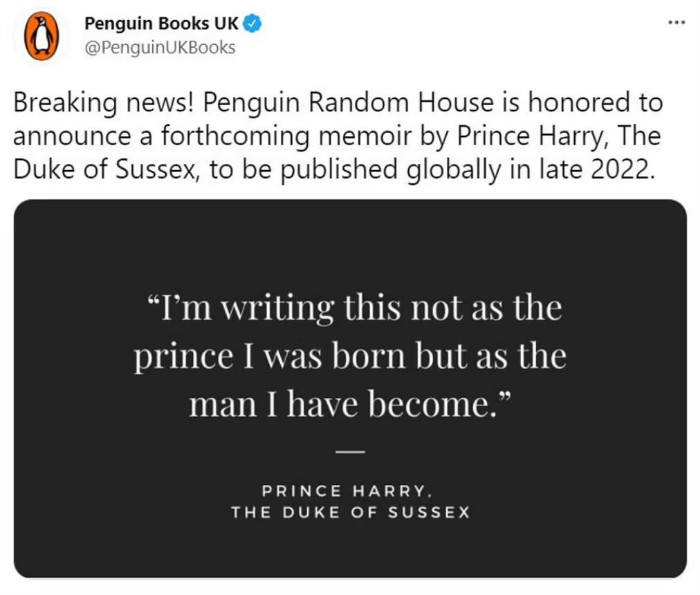Click the word "forthcoming" in the tweet
The image size is (700, 595).
235,136
